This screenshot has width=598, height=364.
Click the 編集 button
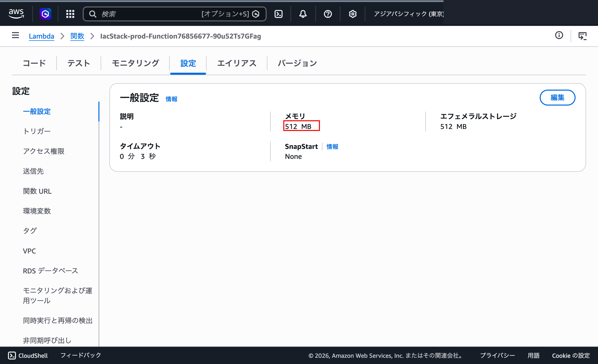(557, 98)
